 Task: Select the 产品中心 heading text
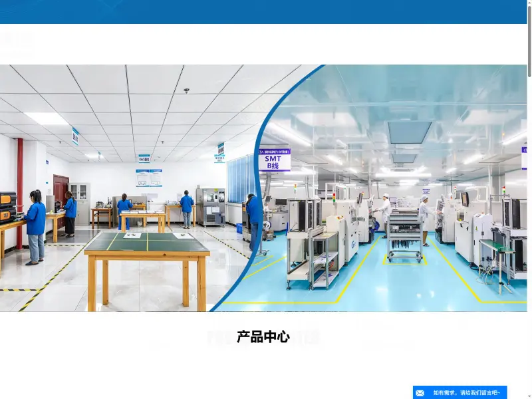[263, 337]
